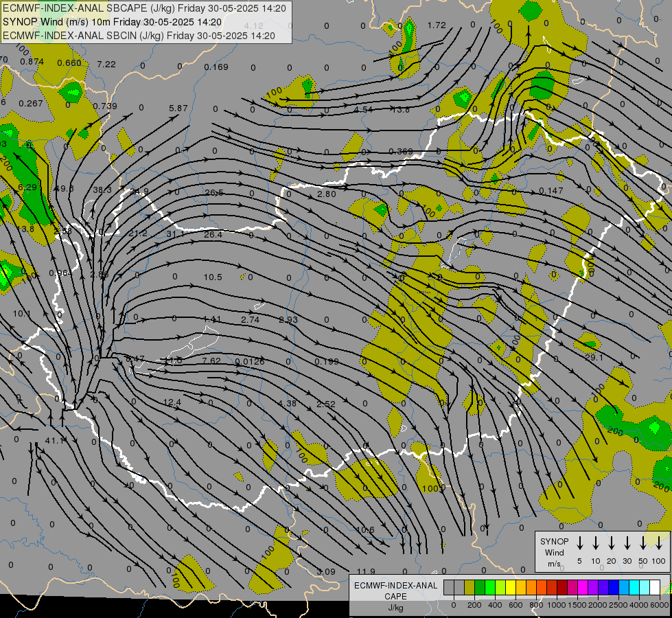Click the SBCIN title line
The width and height of the screenshot is (672, 618).
(139, 36)
